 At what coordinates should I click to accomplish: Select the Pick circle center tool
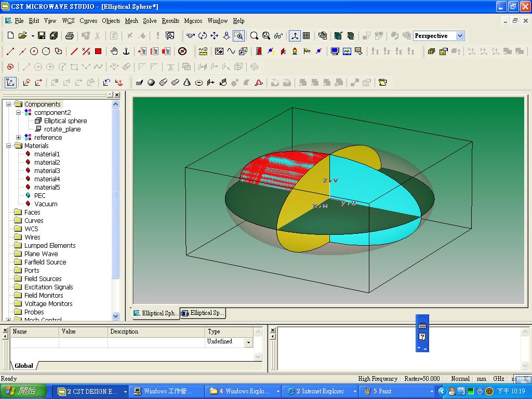coord(34,51)
